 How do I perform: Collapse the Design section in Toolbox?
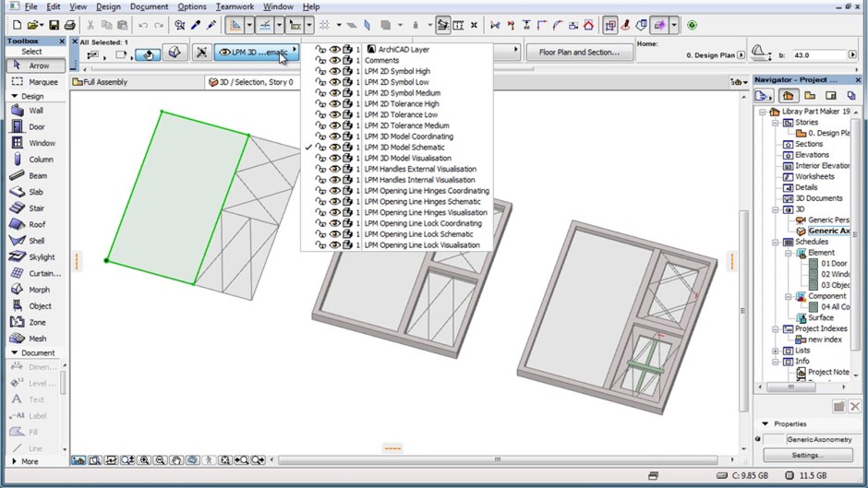click(14, 96)
